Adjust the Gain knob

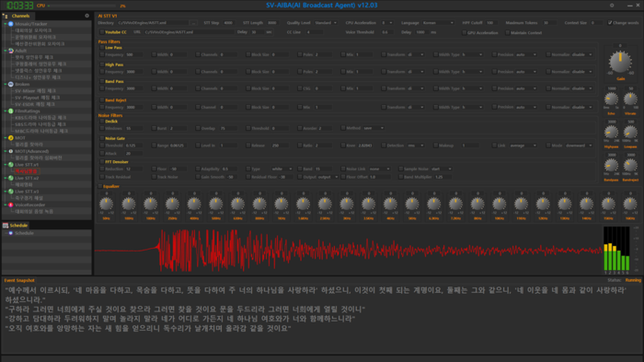(x=620, y=62)
